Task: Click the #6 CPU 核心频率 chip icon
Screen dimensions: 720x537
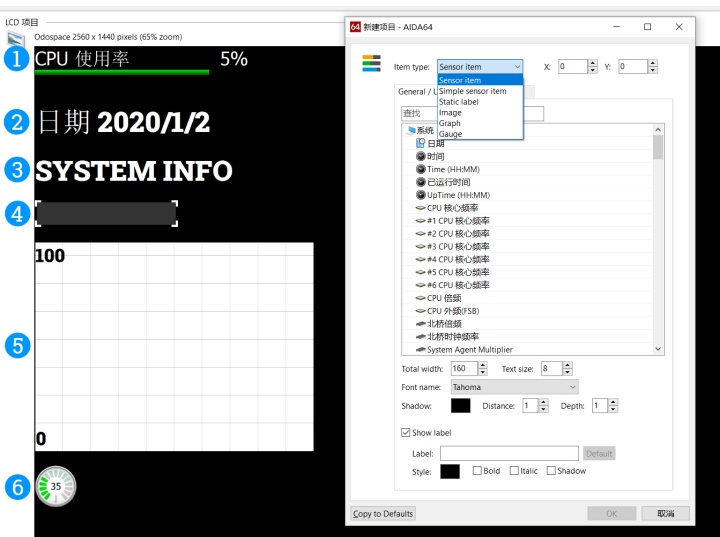Action: 420,285
